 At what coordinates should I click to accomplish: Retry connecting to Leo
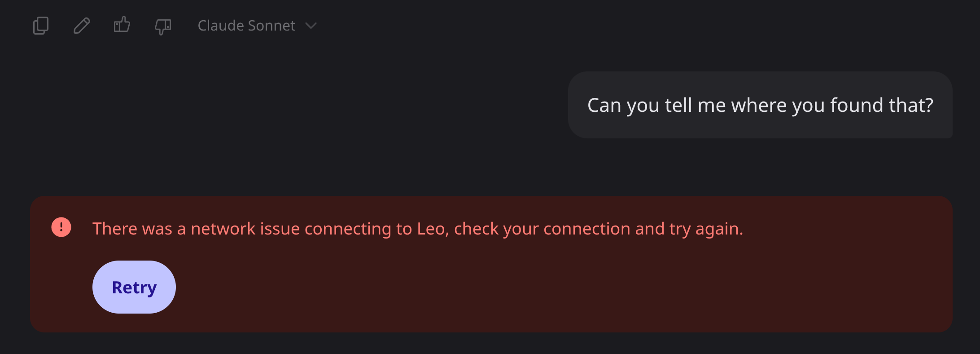(134, 287)
